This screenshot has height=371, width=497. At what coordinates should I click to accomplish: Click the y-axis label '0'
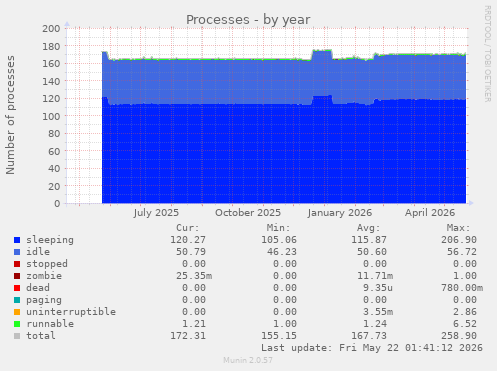(x=57, y=203)
